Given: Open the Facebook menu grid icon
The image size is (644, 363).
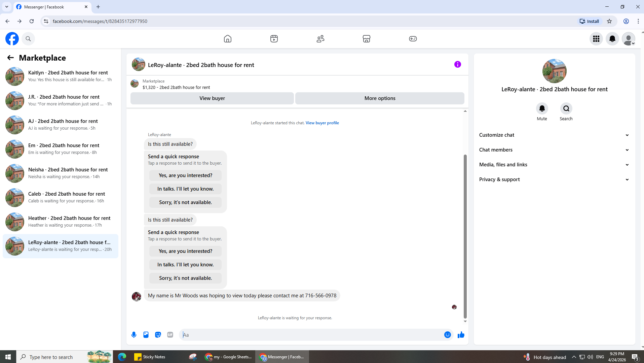Looking at the screenshot, I should (596, 39).
